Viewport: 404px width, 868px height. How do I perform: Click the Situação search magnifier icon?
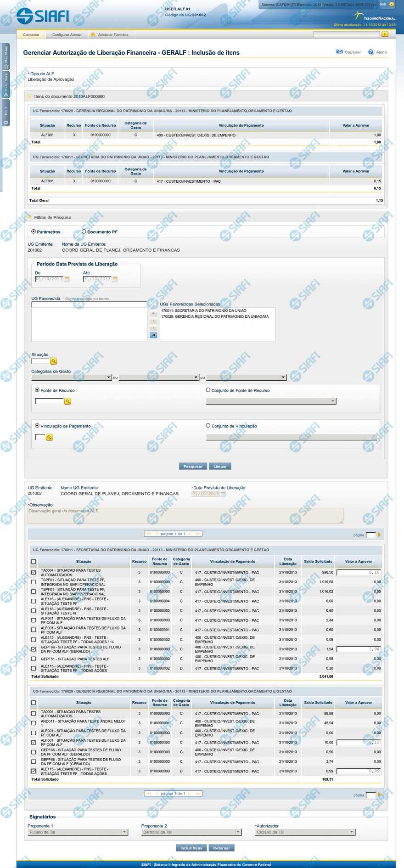[54, 361]
